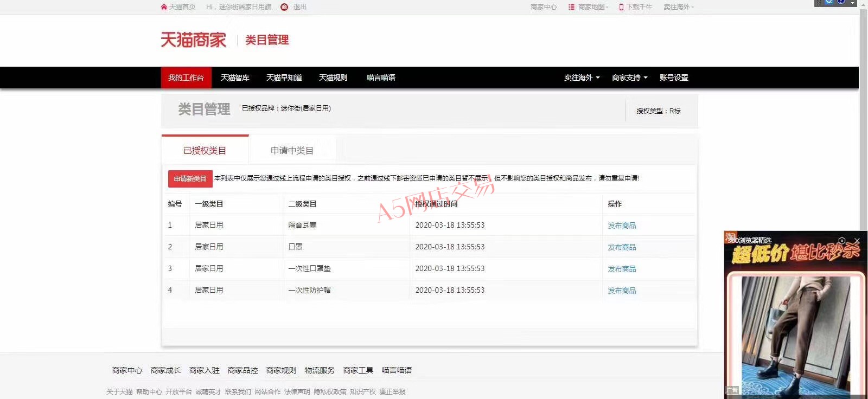Switch to the 申请中类目 tab

[292, 150]
